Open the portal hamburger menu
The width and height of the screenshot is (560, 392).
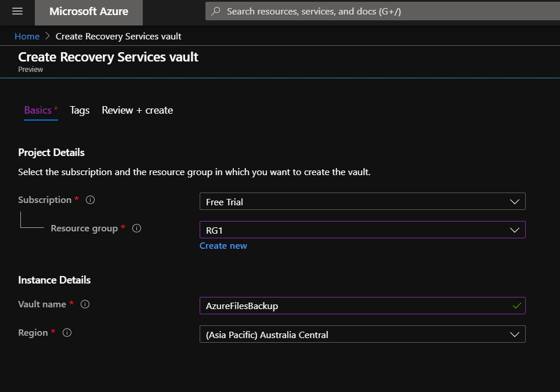(17, 12)
